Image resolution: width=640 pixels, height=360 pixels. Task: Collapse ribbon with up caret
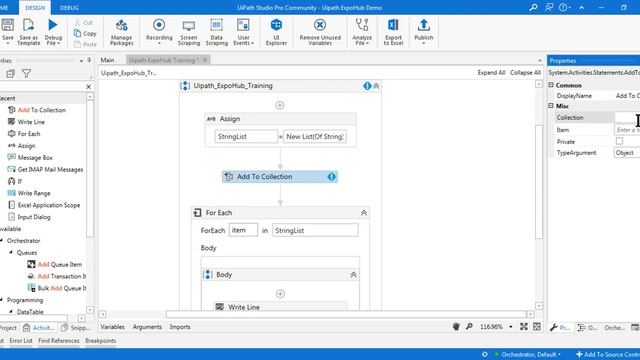coord(581,7)
